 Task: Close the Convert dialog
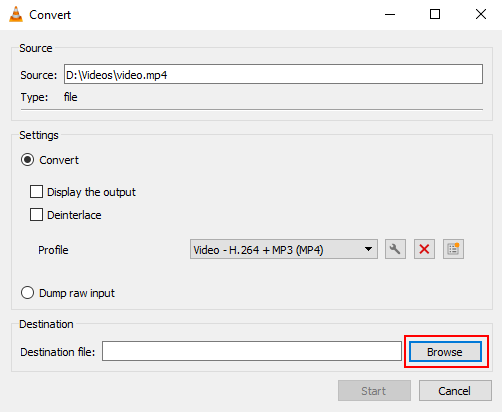pyautogui.click(x=481, y=14)
